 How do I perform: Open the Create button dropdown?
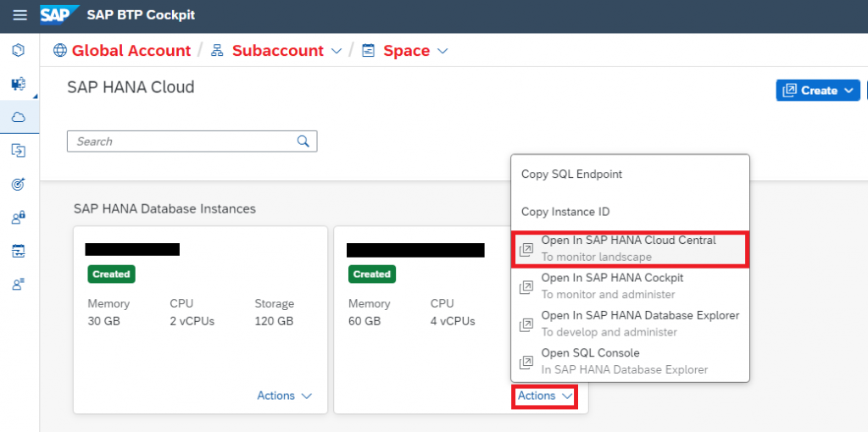point(818,90)
